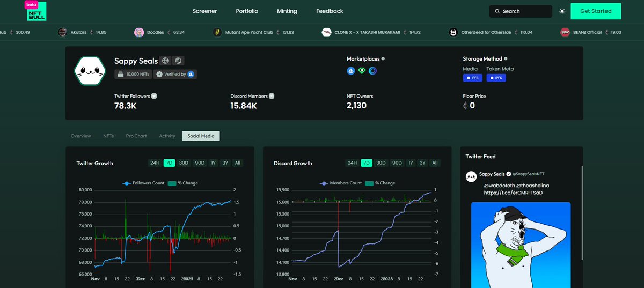The height and width of the screenshot is (288, 644).
Task: Switch to the NFTs tab
Action: pyautogui.click(x=108, y=136)
